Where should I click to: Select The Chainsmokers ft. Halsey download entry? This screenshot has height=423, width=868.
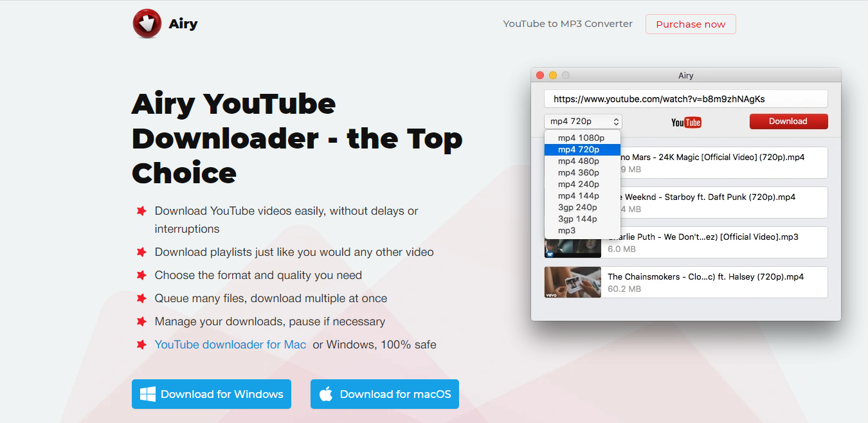(685, 282)
